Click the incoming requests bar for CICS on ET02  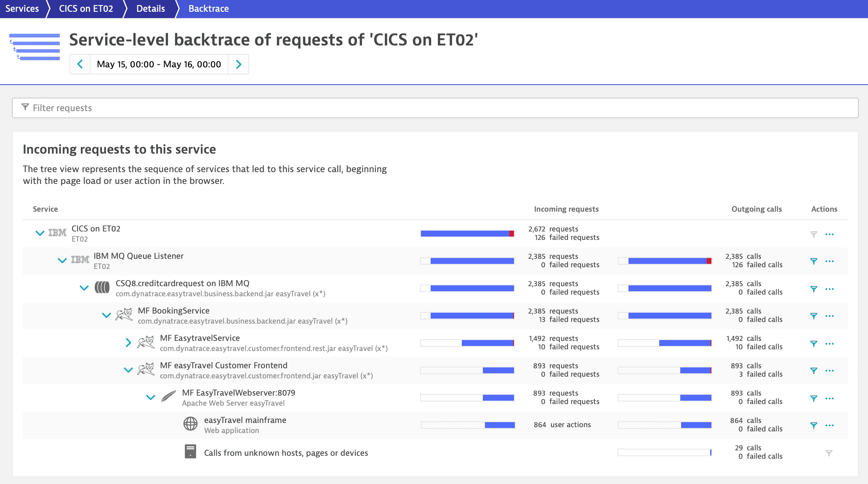click(x=467, y=234)
